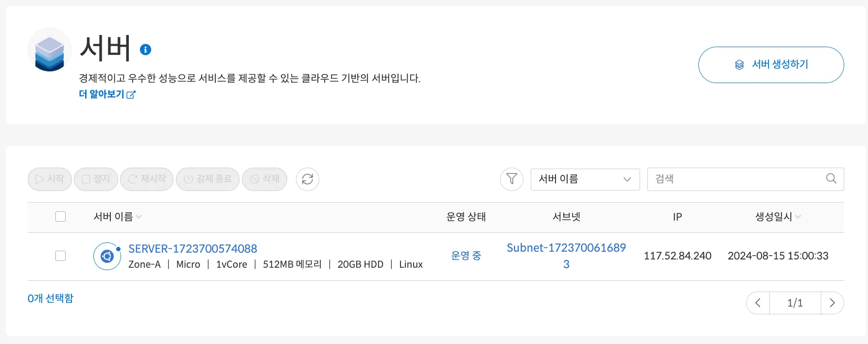Open the 서버 이름 search-type dropdown

coord(585,179)
